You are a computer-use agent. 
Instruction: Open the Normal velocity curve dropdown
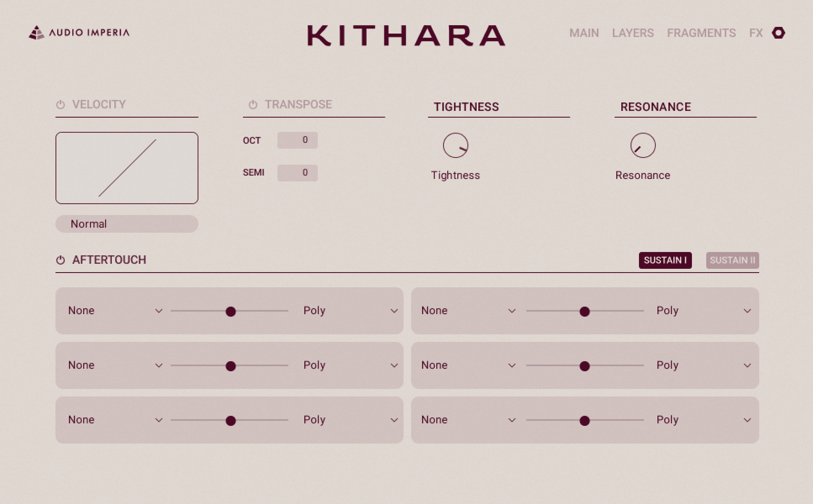tap(127, 224)
